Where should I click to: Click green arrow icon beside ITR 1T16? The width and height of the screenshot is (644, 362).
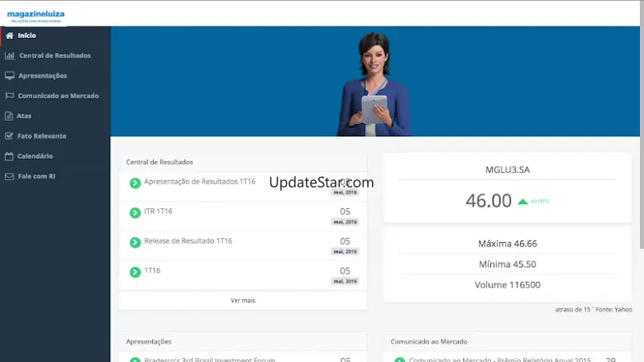point(135,212)
